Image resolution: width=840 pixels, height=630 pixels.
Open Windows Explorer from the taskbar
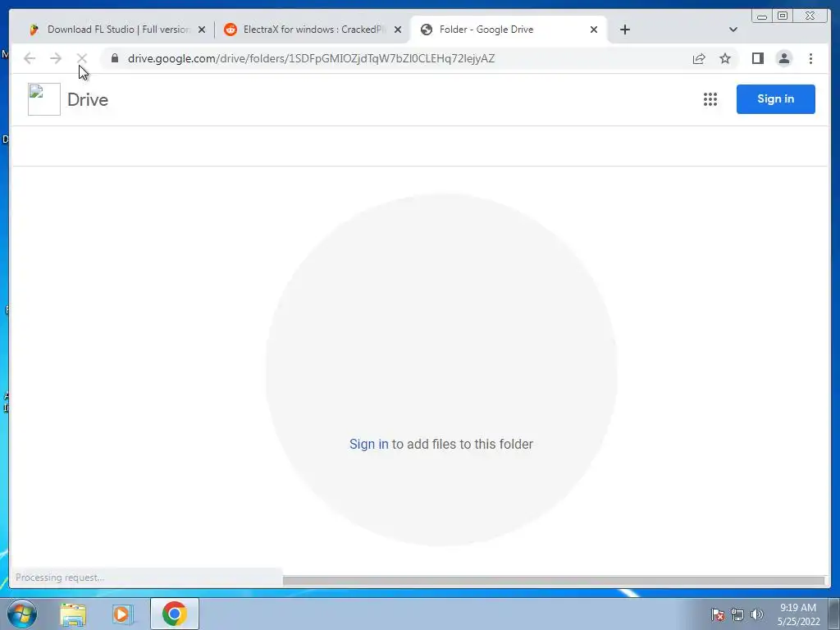click(x=73, y=614)
